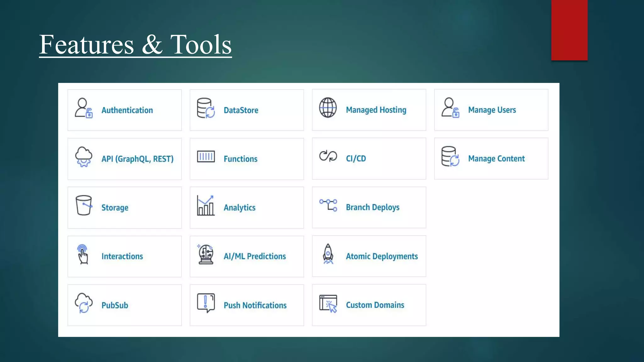Click the API cloud gear icon
The height and width of the screenshot is (362, 644).
pyautogui.click(x=84, y=157)
